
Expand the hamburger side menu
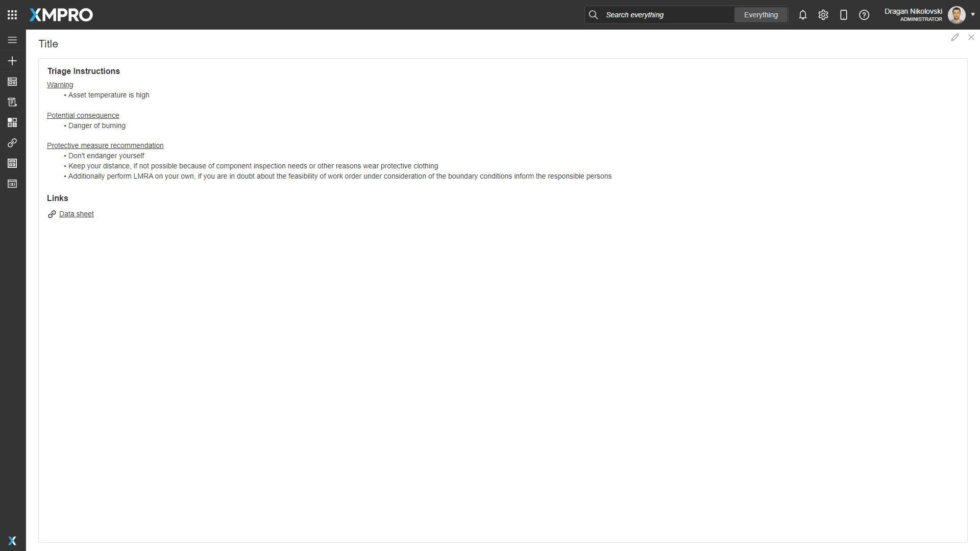(x=12, y=40)
